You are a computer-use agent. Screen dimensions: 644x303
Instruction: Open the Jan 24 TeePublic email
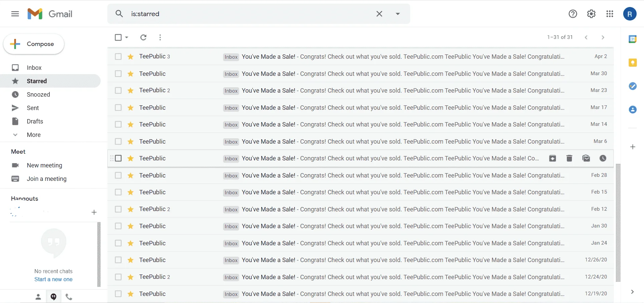[361, 243]
